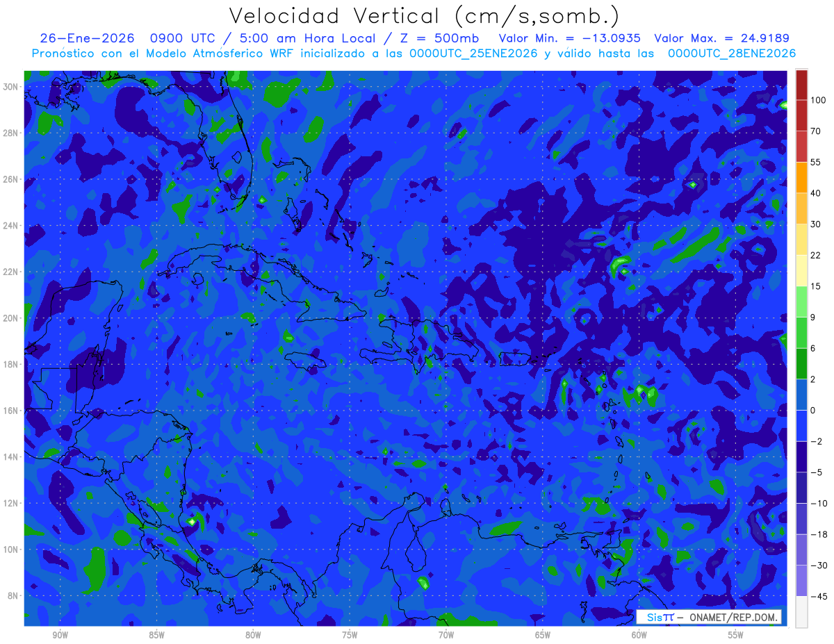This screenshot has height=644, width=834.
Task: Click the 55W longitude axis label
Action: pos(736,635)
